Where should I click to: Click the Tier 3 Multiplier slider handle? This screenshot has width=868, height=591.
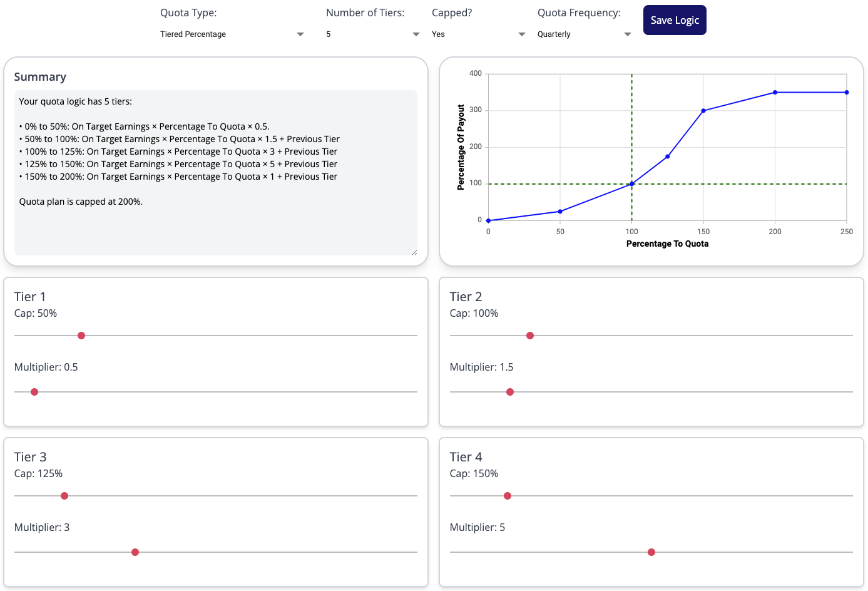point(135,552)
